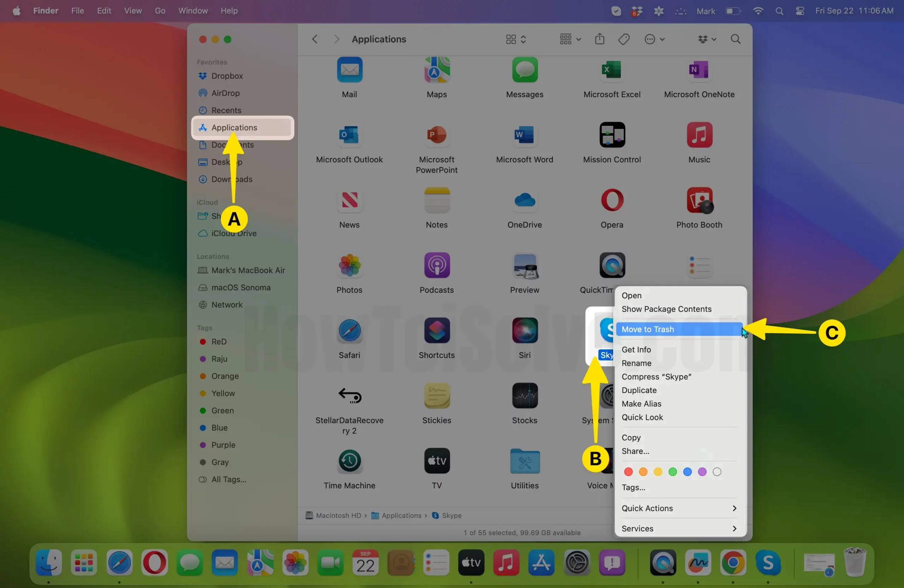Open the Go menu
The image size is (904, 588).
pyautogui.click(x=160, y=11)
